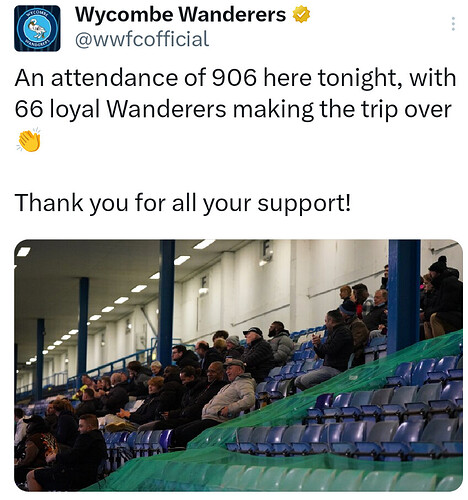Click the fan in the black beanie at top right
This screenshot has width=468, height=500.
pos(445,293)
